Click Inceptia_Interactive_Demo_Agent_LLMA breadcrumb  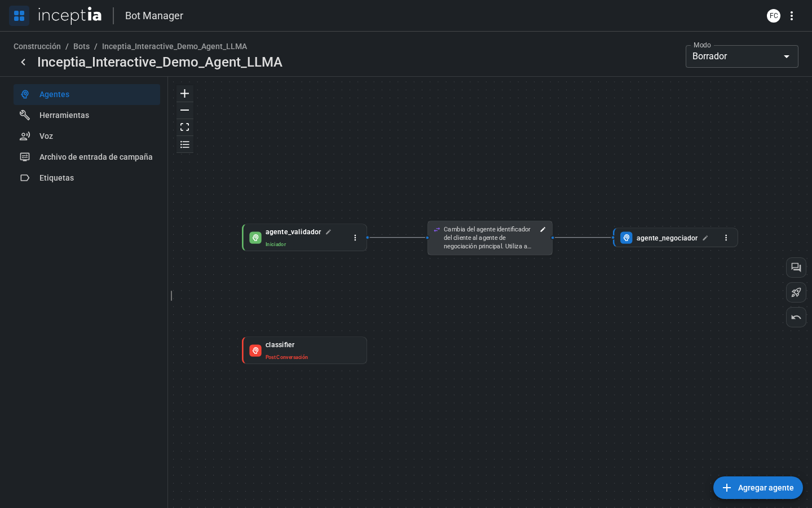(x=174, y=46)
